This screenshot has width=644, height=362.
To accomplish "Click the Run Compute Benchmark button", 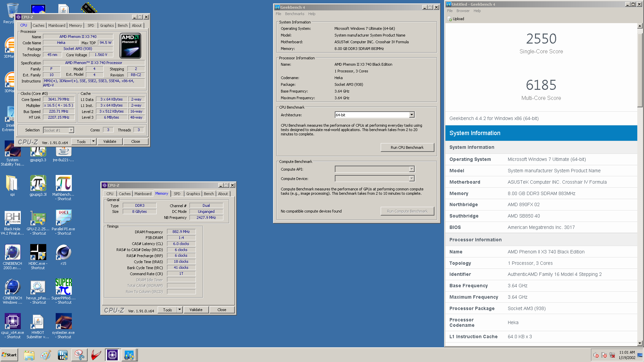I will tap(407, 211).
